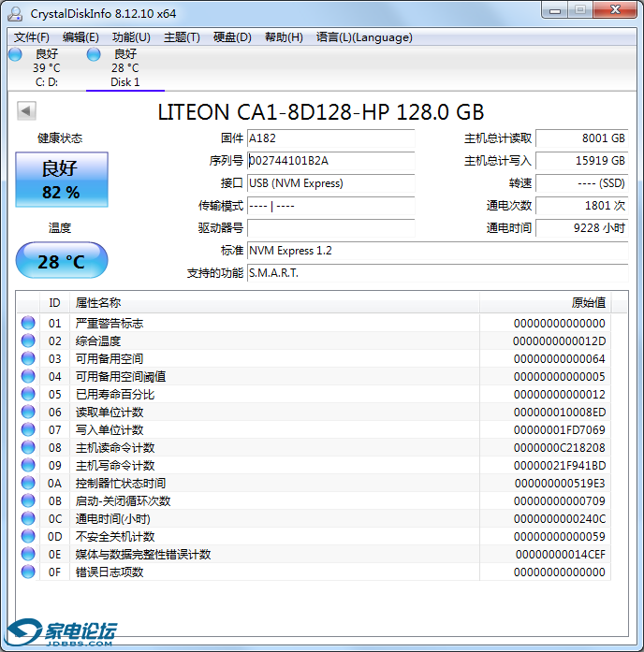The width and height of the screenshot is (644, 652).
Task: Click the interface field USB (NVM Express)
Action: pos(330,183)
